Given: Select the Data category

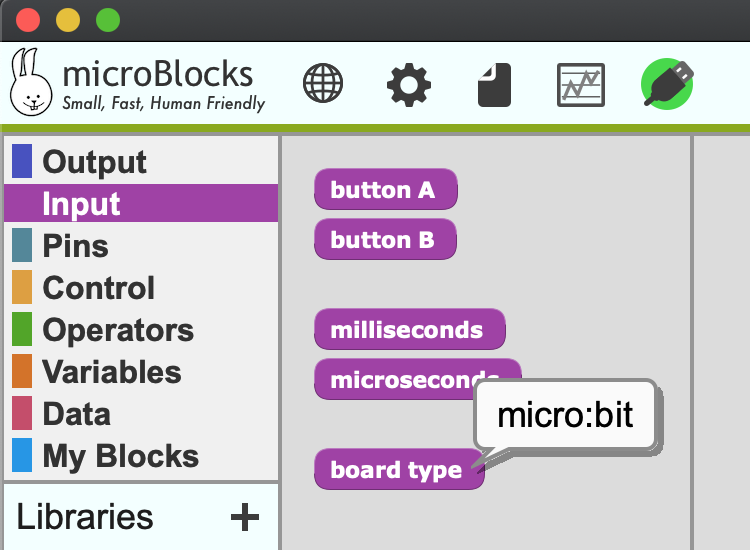Looking at the screenshot, I should point(76,414).
